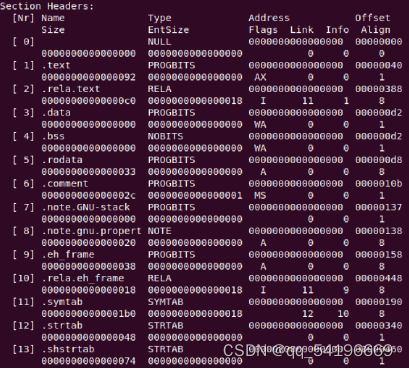Select the '.comment' section name

65,184
